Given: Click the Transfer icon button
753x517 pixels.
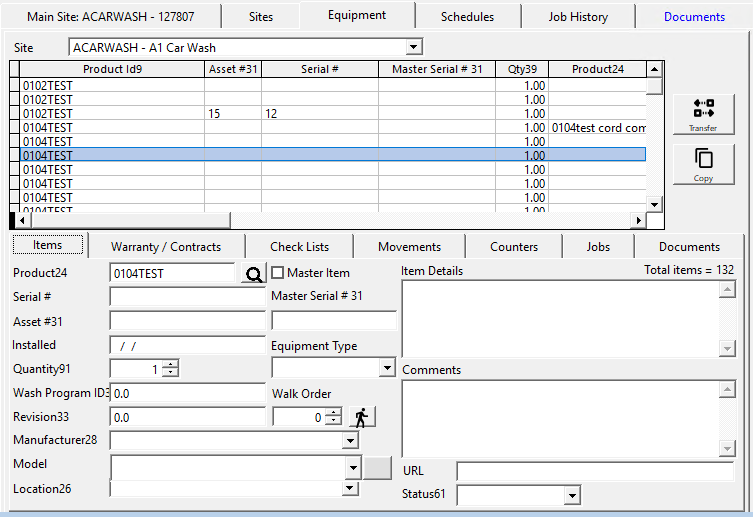Looking at the screenshot, I should click(x=703, y=115).
